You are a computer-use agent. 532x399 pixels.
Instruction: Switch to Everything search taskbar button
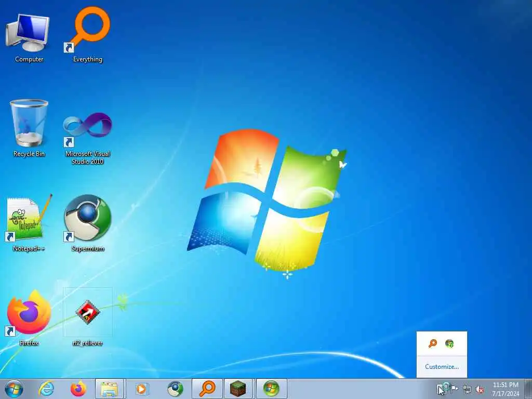tap(207, 389)
